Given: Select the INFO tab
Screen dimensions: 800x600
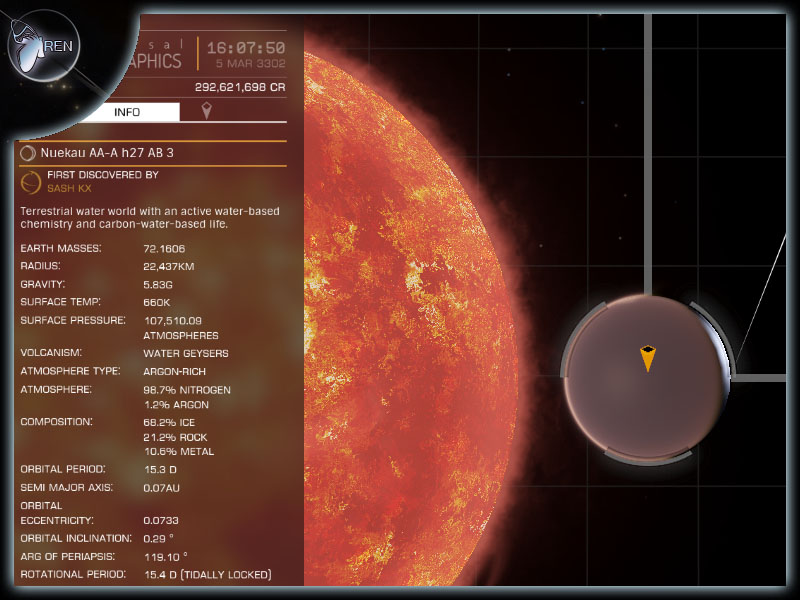Looking at the screenshot, I should [128, 112].
